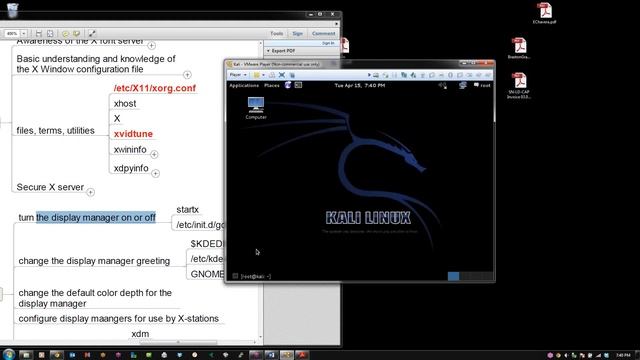The image size is (640, 360).
Task: Click the zoom percentage field in PDF reader
Action: [x=12, y=33]
